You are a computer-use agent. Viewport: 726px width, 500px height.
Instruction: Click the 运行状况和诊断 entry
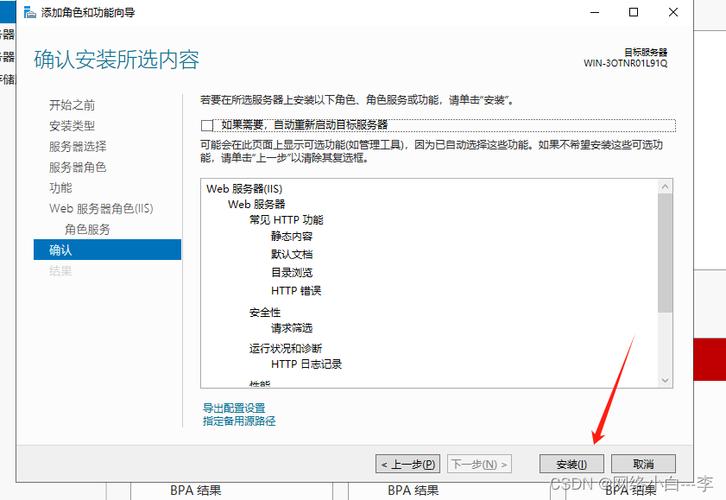(285, 348)
